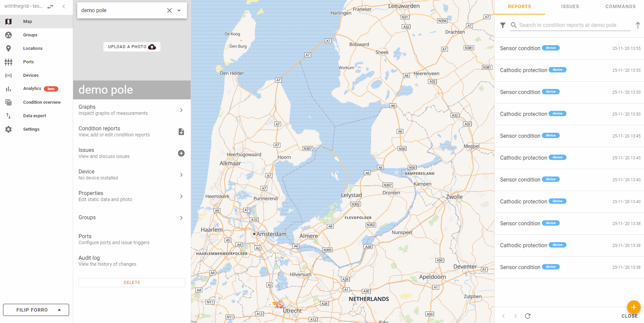
Task: Expand the Filip Forro user menu
Action: click(x=36, y=310)
